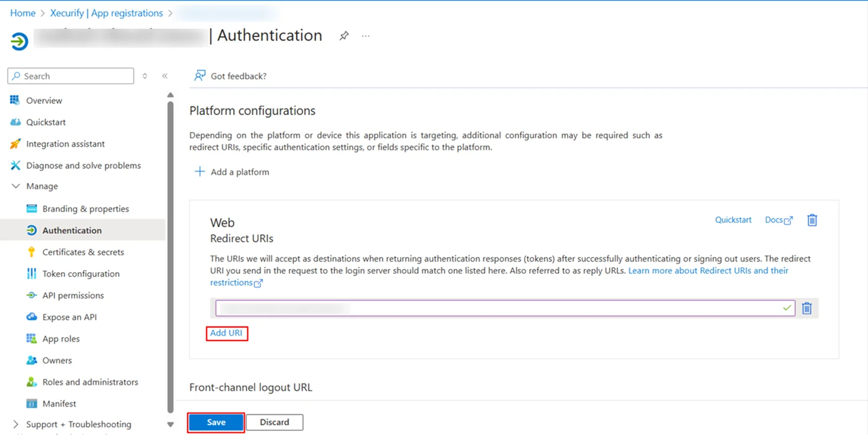Click sidebar scroll down arrow
The height and width of the screenshot is (435, 868).
170,425
